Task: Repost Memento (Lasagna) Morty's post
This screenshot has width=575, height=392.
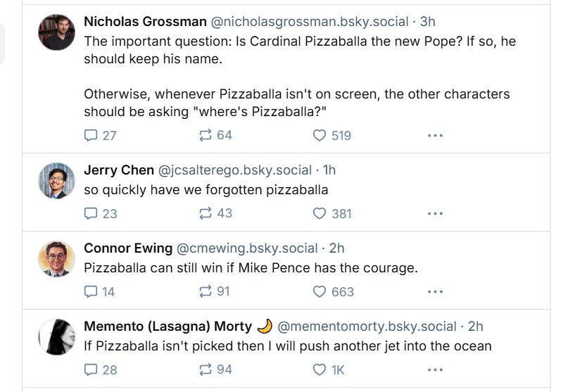Action: 206,369
